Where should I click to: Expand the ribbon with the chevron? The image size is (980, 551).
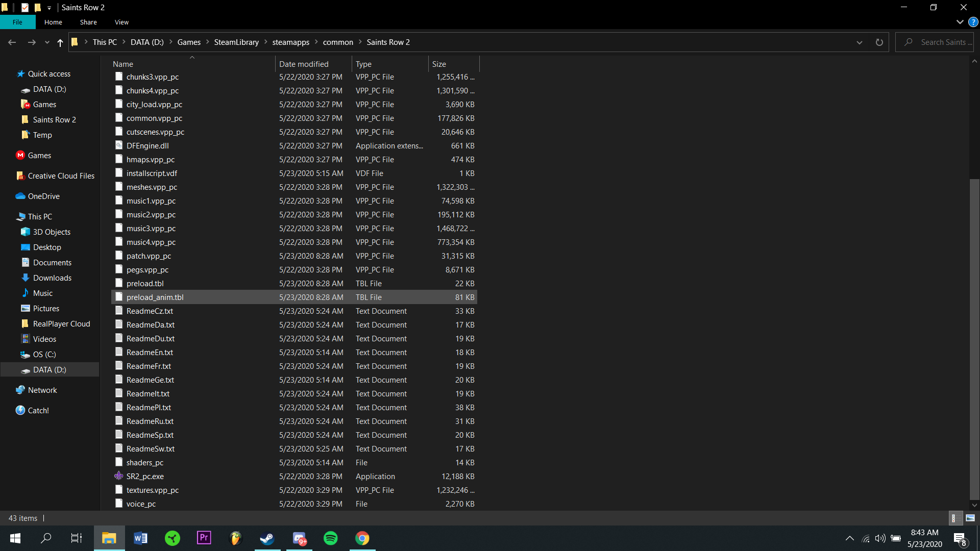pos(960,22)
